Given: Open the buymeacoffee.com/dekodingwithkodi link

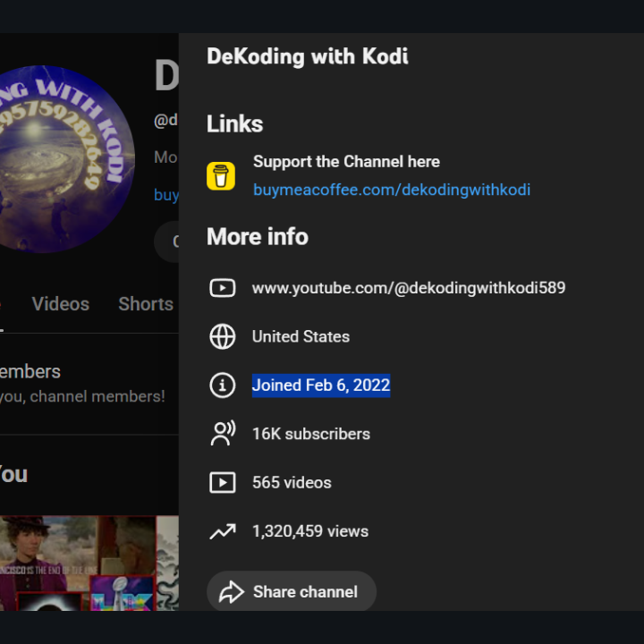Looking at the screenshot, I should point(392,190).
